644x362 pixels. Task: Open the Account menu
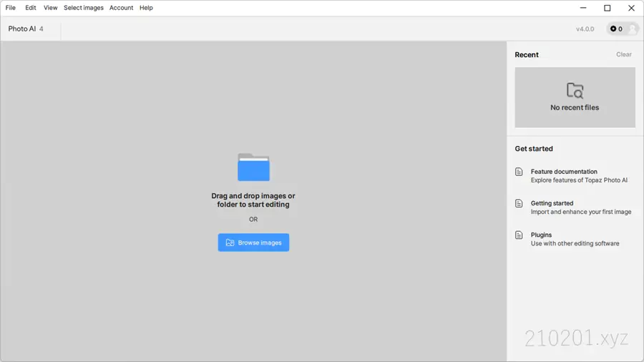pyautogui.click(x=121, y=8)
